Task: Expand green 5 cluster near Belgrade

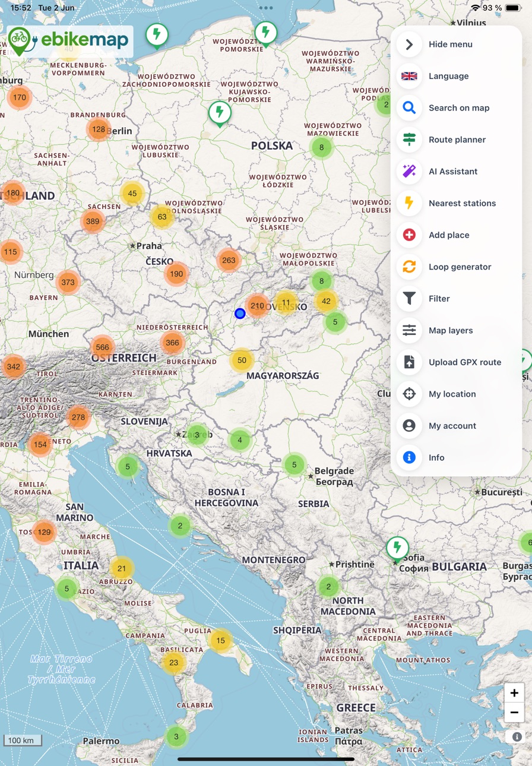Action: click(294, 465)
